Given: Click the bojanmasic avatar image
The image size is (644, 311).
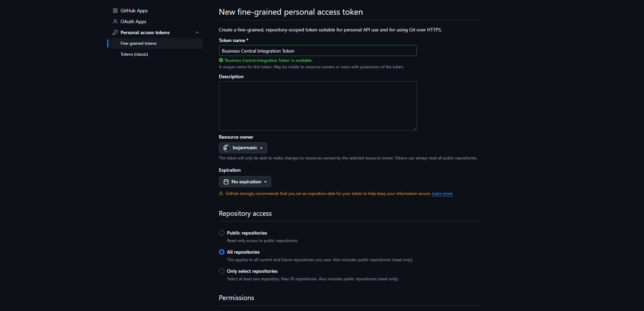Looking at the screenshot, I should point(226,148).
